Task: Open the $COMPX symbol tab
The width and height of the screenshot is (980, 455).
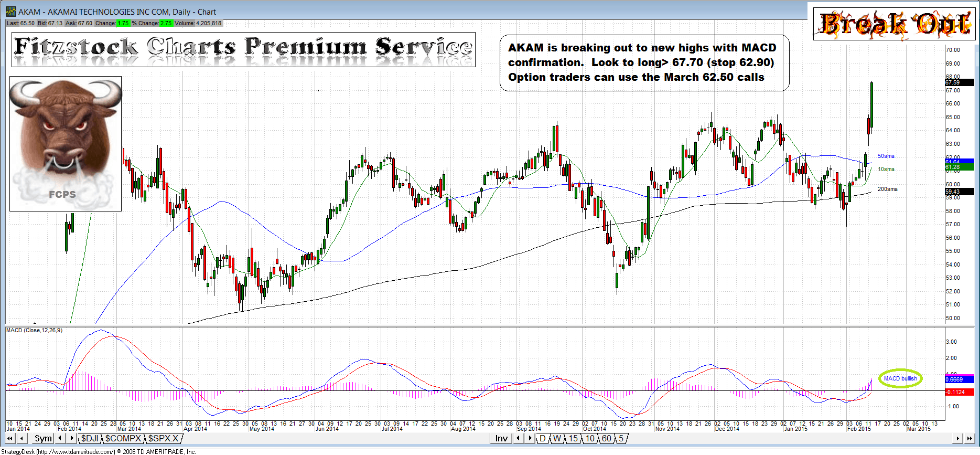Action: click(x=123, y=438)
